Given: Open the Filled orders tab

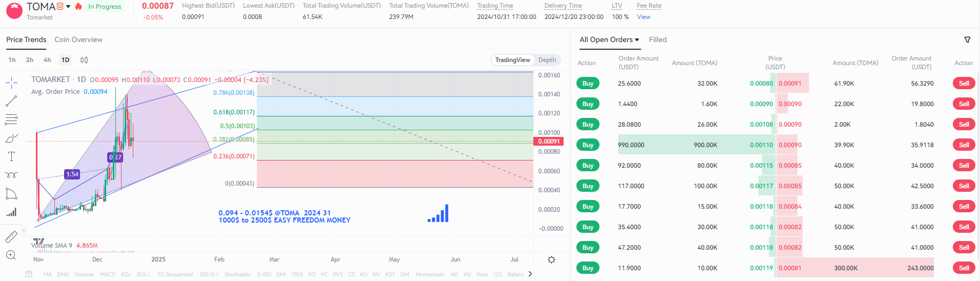Looking at the screenshot, I should pos(657,39).
